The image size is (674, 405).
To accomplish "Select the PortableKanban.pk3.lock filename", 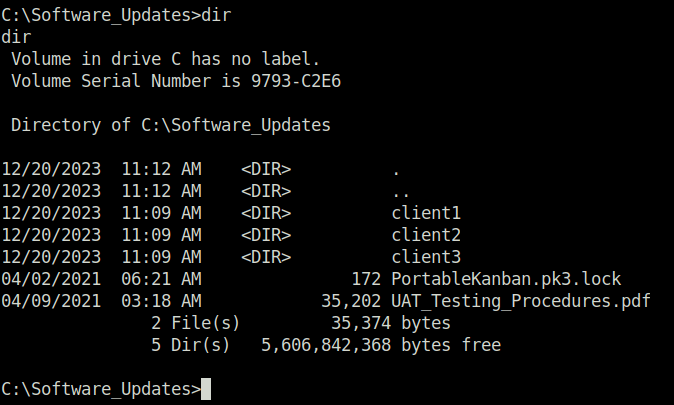I will [506, 279].
